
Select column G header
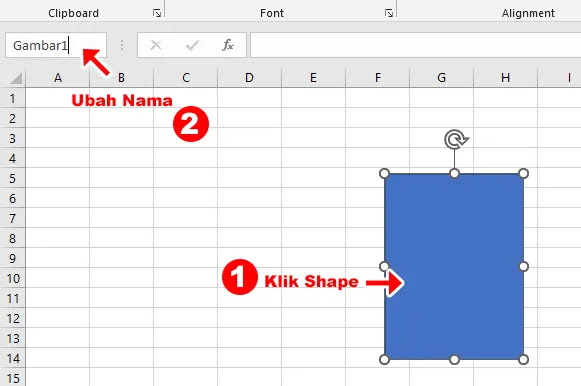tap(441, 78)
